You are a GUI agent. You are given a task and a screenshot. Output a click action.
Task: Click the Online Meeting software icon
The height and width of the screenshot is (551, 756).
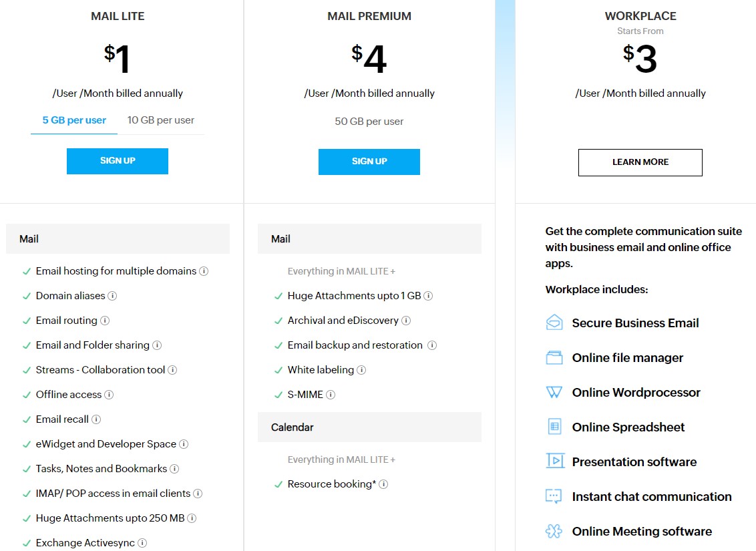pos(554,531)
